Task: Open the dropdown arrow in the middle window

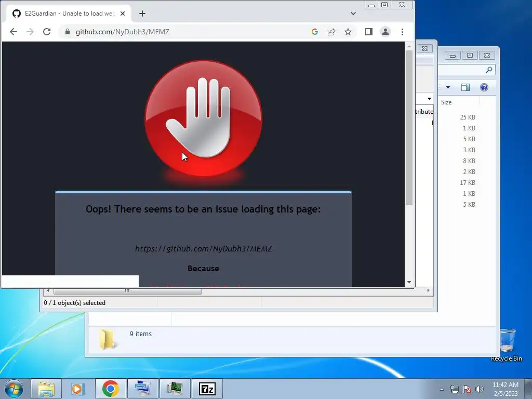Action: coord(429,99)
